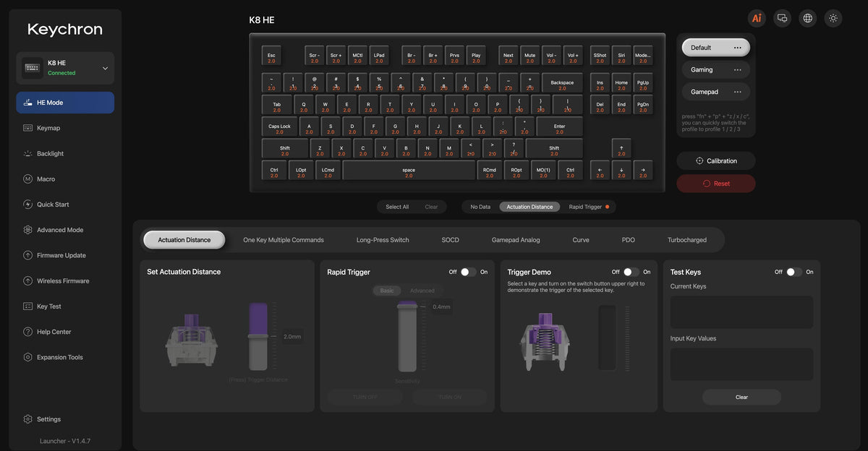
Task: Select the Gamepad profile
Action: (x=715, y=92)
